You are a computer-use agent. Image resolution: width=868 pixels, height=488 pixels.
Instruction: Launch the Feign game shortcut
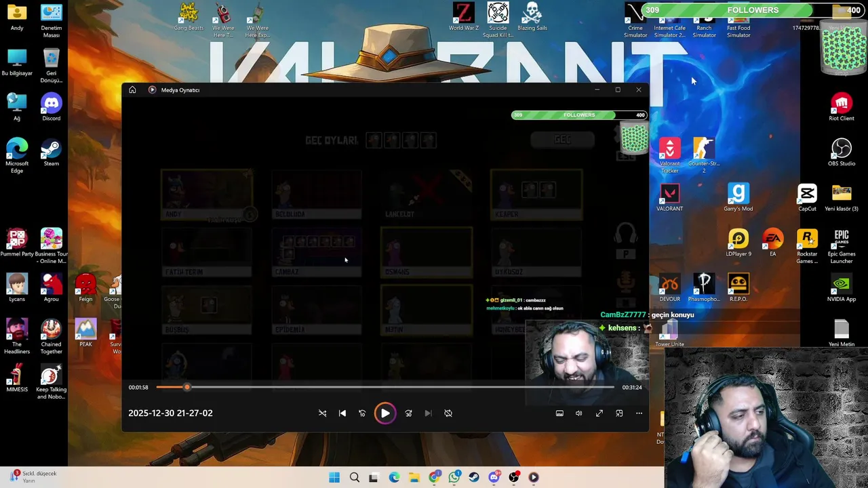[85, 288]
